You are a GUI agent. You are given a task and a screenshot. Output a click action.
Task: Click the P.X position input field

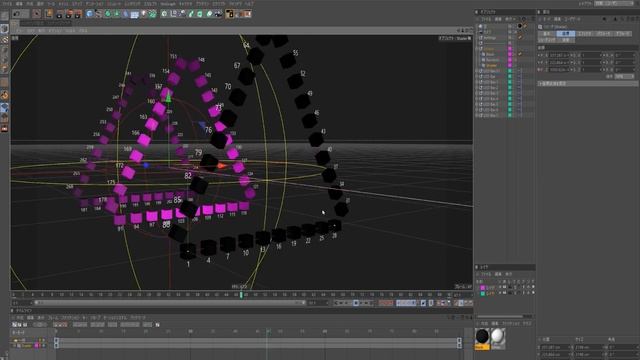point(559,55)
